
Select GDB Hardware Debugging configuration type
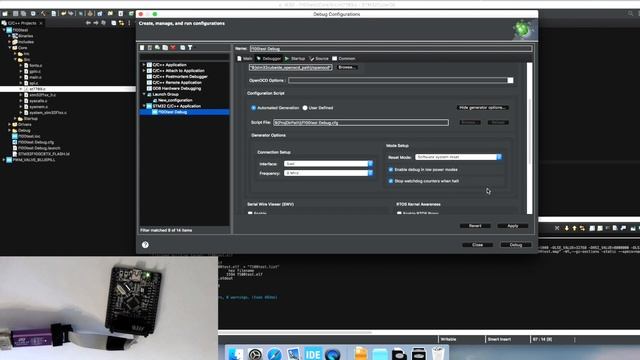176,88
